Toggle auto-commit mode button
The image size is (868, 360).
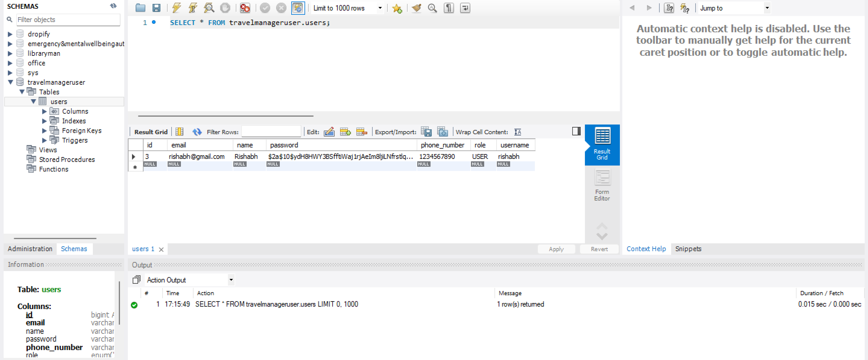click(x=298, y=8)
